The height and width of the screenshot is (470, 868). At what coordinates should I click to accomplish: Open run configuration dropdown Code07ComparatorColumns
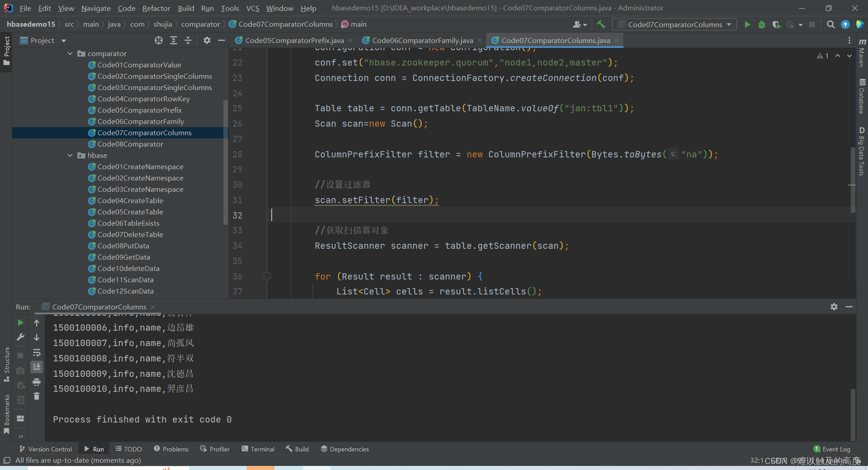[674, 24]
